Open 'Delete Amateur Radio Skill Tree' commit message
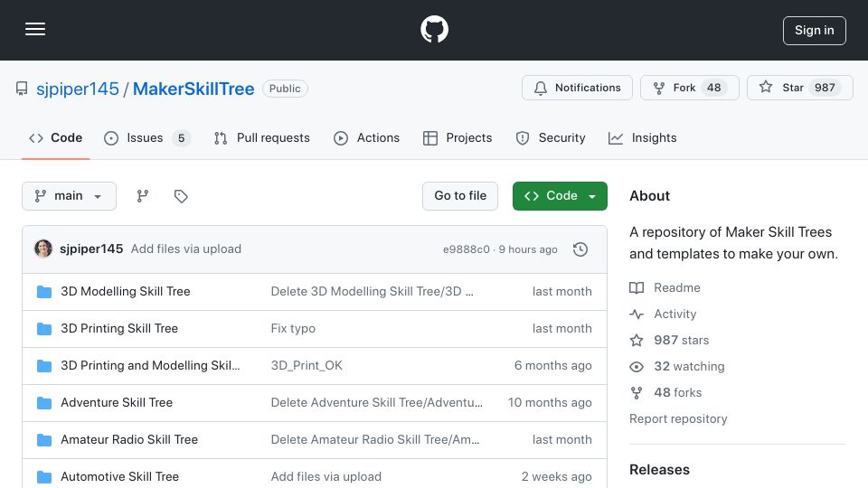The image size is (868, 488). click(374, 440)
